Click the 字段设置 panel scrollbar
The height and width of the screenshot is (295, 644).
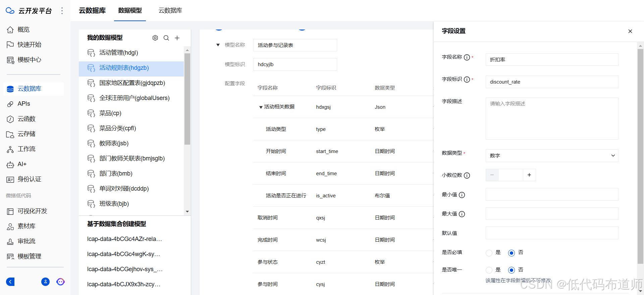(x=640, y=156)
